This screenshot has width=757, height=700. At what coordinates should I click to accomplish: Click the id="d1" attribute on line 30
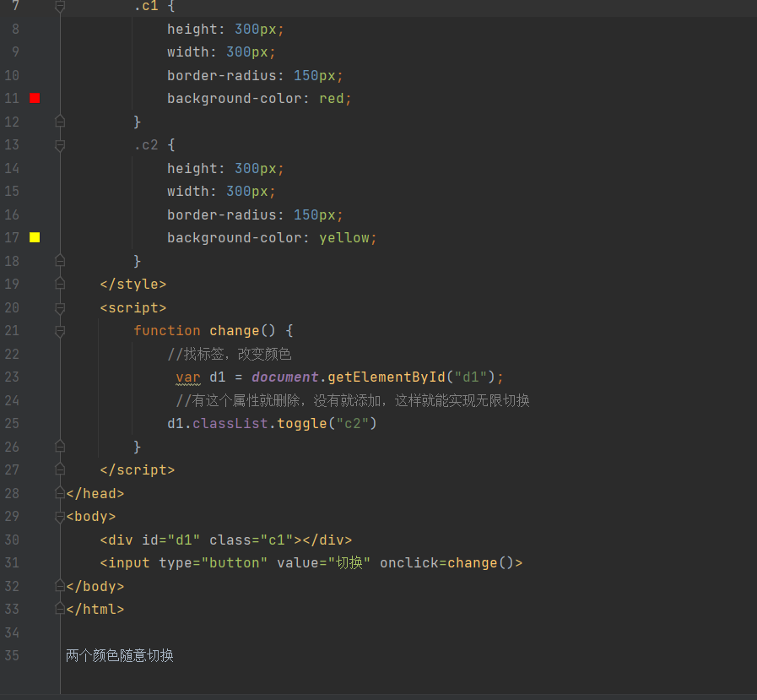coord(171,540)
